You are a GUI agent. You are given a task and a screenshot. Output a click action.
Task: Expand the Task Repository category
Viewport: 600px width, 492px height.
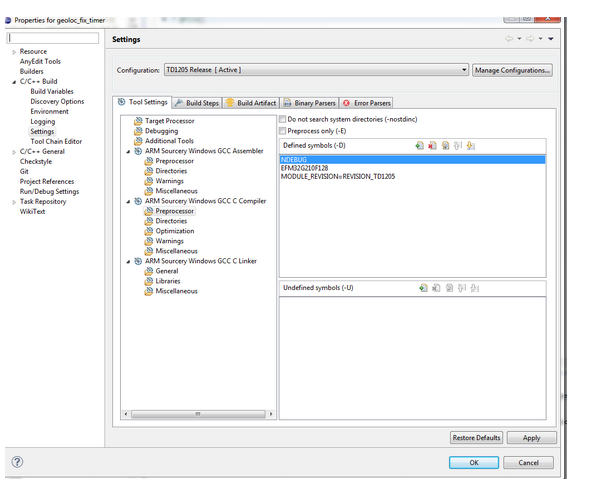click(x=14, y=202)
